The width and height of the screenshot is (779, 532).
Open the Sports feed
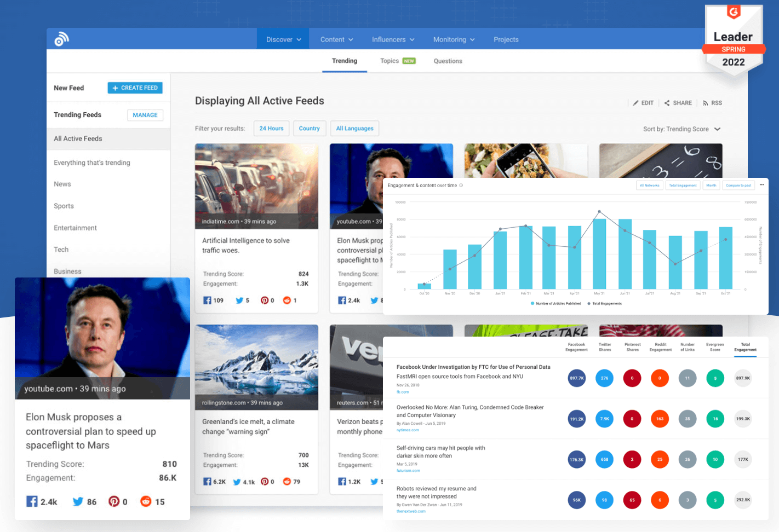pos(64,206)
